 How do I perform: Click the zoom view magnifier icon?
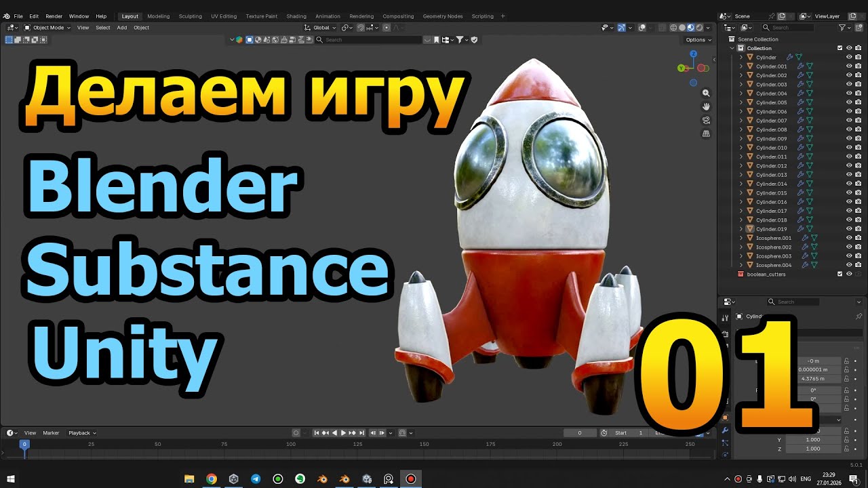pos(706,93)
